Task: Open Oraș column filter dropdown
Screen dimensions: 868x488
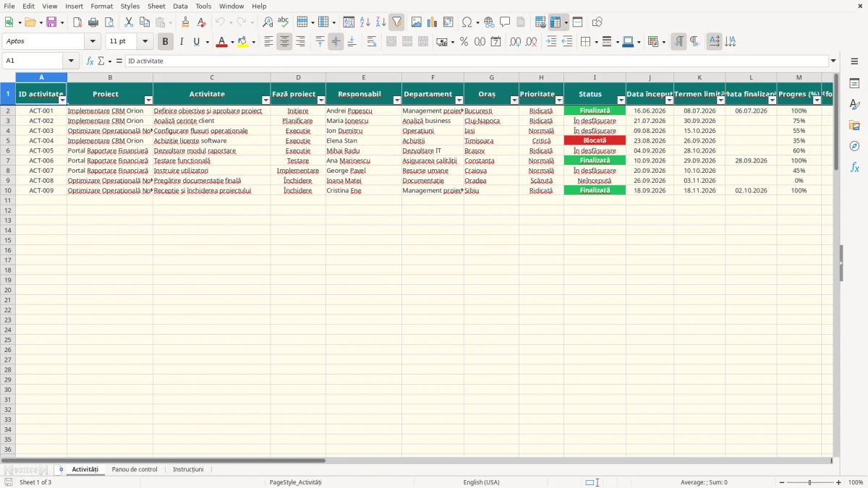Action: pos(514,100)
